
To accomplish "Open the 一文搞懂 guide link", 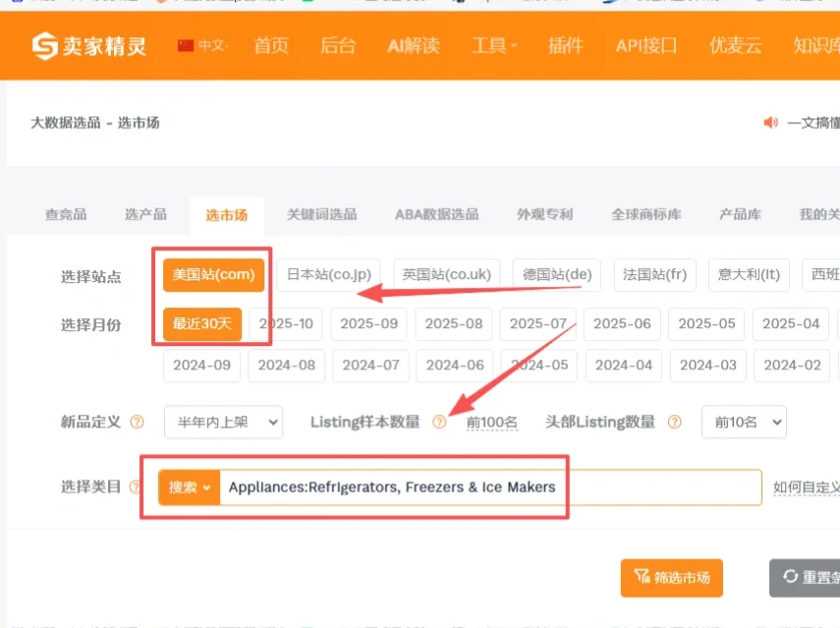I will tap(813, 123).
